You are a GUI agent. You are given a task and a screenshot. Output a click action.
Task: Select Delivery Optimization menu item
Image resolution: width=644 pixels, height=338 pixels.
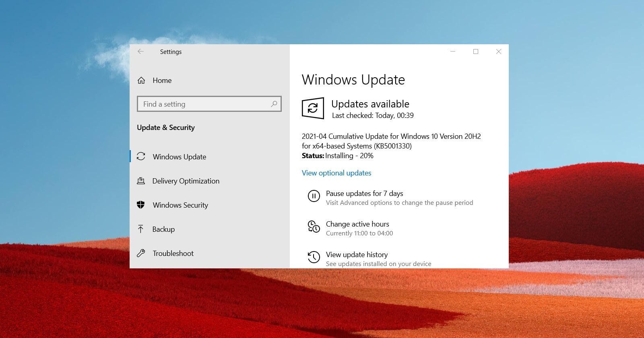186,181
